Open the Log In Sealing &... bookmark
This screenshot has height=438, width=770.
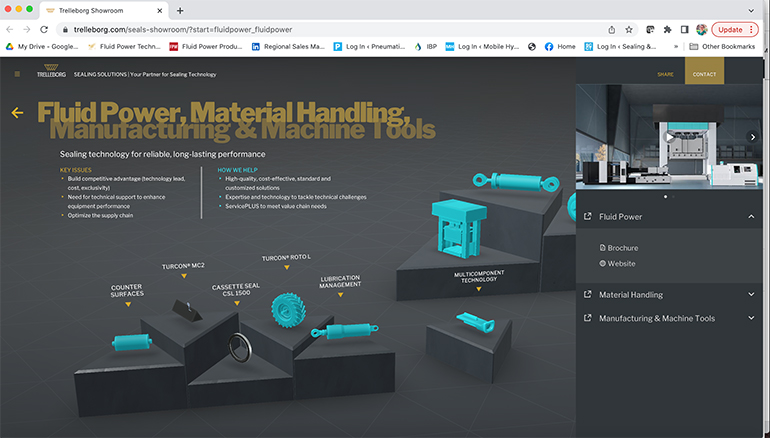(620, 47)
